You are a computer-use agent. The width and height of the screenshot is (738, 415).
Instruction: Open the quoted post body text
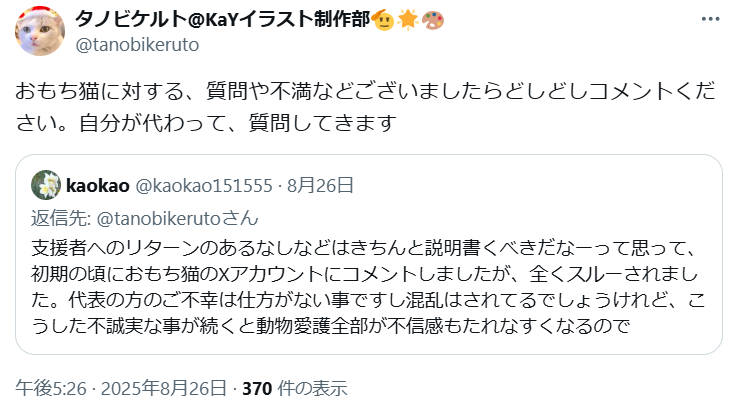[x=368, y=287]
